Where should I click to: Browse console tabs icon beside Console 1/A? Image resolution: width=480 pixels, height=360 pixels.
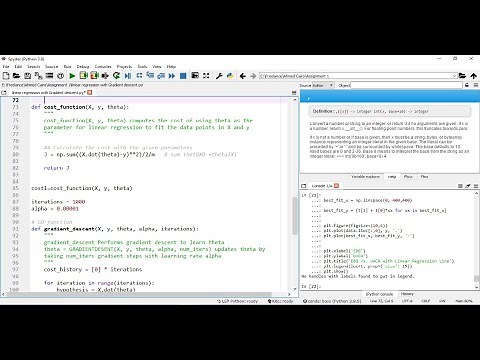click(304, 186)
